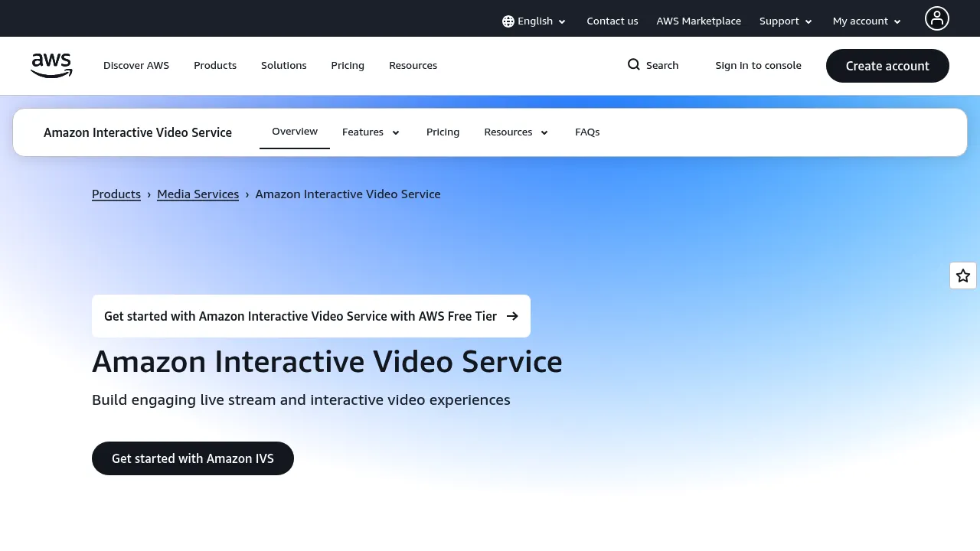Click Amazon Interactive Video Service nav title

(138, 132)
